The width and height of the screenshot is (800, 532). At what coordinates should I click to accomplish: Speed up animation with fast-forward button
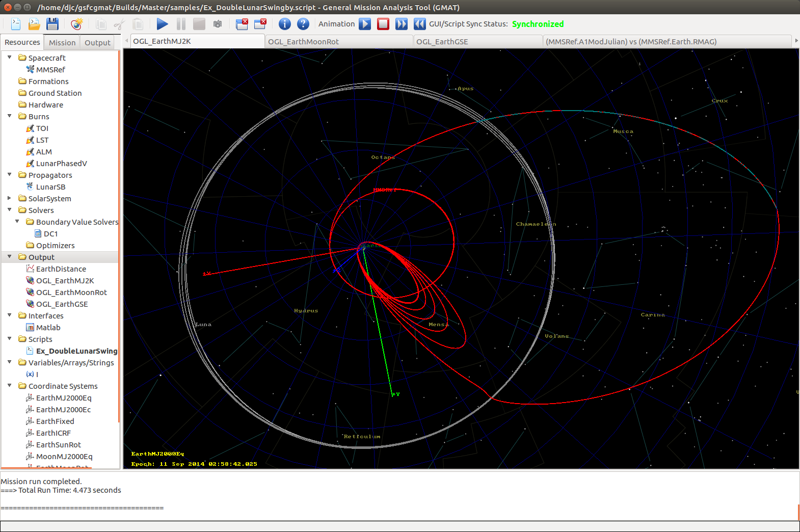402,24
